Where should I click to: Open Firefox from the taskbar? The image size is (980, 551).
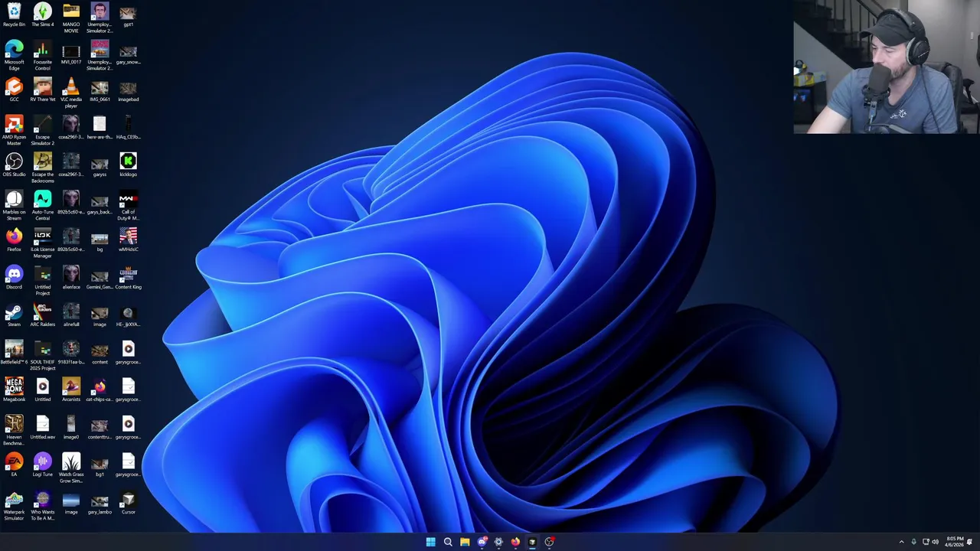(515, 542)
